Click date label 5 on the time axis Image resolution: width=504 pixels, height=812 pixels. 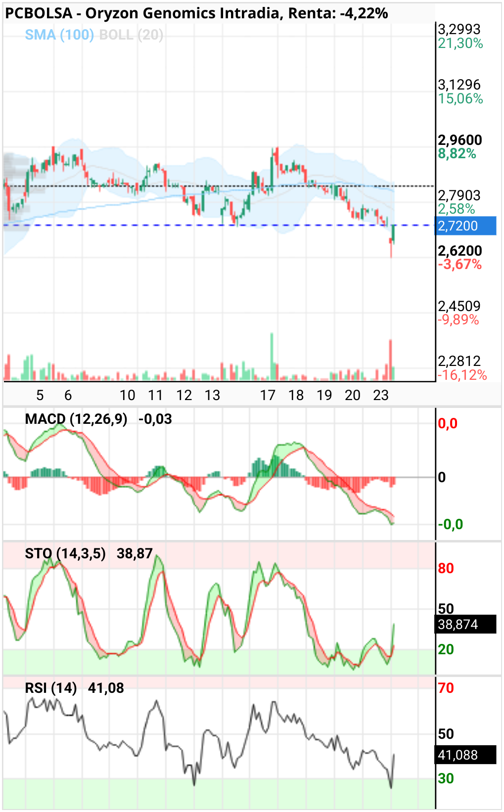tap(40, 395)
